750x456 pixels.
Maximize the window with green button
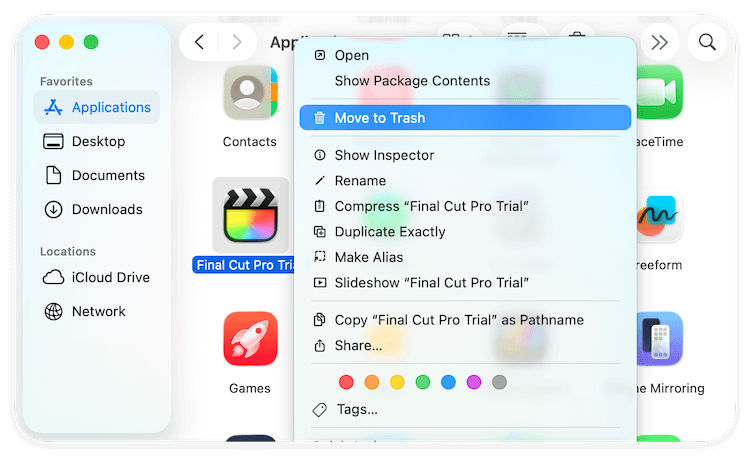click(91, 42)
